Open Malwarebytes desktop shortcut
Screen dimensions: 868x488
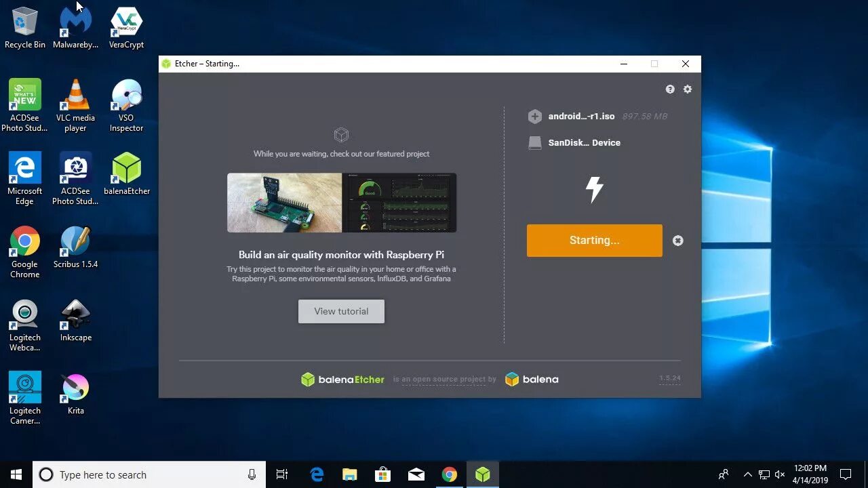pos(76,28)
